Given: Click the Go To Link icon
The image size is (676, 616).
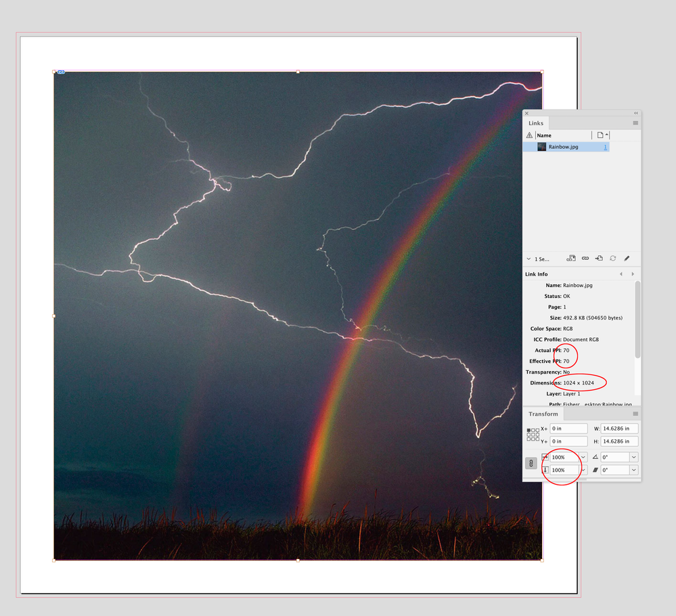Looking at the screenshot, I should 599,259.
